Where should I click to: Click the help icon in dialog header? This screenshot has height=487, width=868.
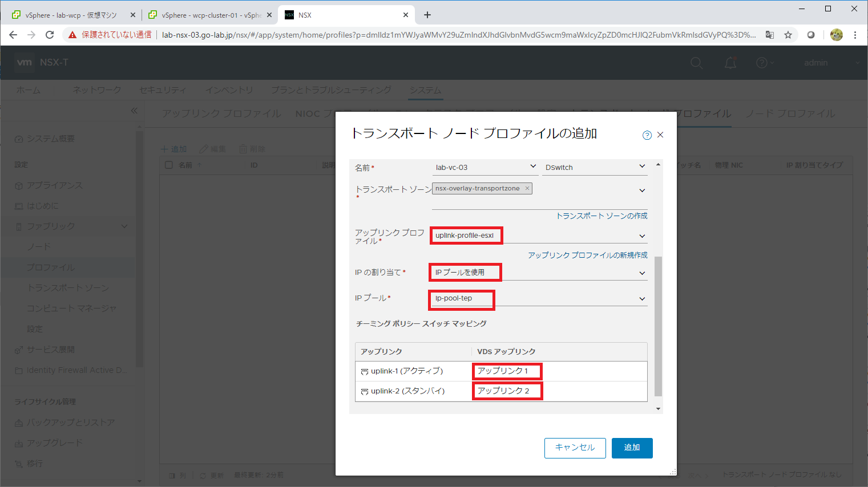click(647, 135)
